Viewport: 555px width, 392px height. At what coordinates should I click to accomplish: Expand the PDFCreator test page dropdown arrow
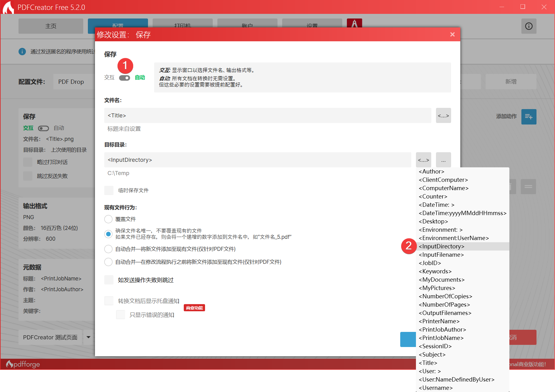[88, 337]
